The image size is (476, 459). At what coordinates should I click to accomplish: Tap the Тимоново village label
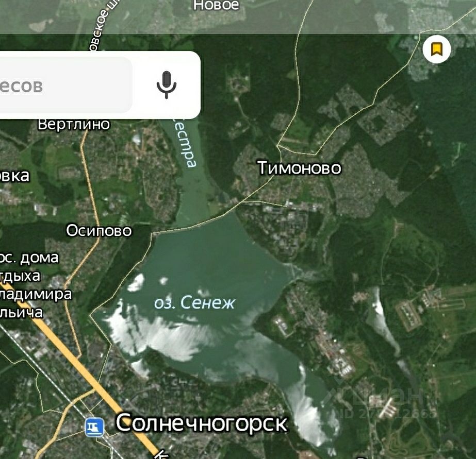[299, 167]
